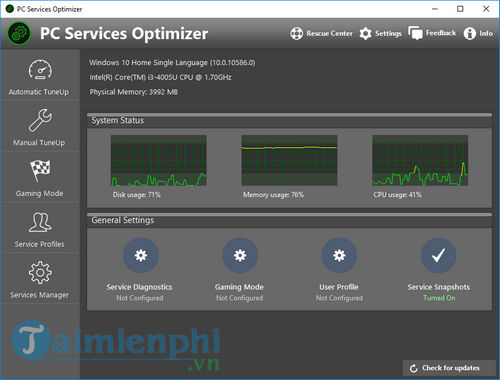This screenshot has width=500, height=380.
Task: Click the Memory usage: 76% text
Action: pyautogui.click(x=273, y=195)
